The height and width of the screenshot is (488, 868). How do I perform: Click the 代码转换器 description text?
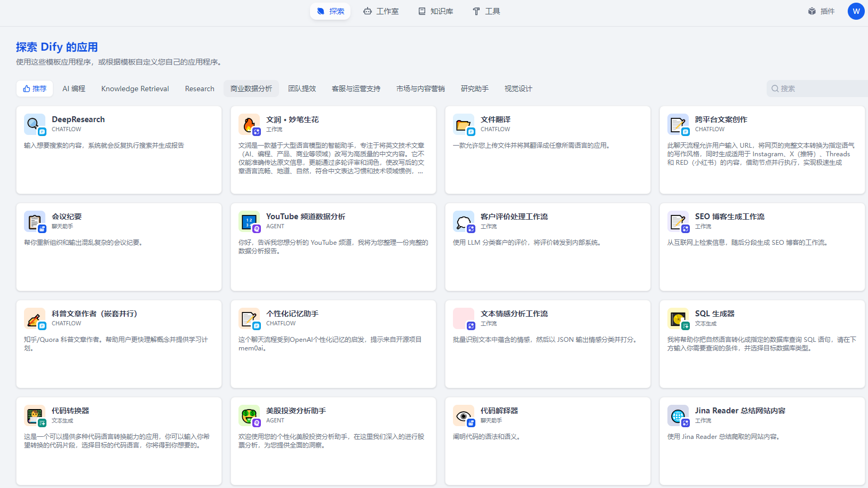pyautogui.click(x=117, y=441)
